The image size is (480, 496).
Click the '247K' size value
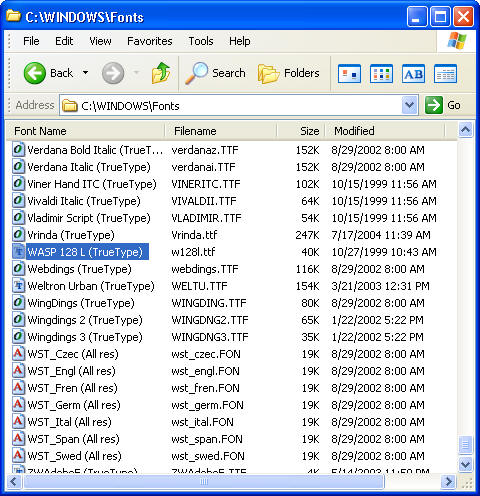[x=307, y=235]
